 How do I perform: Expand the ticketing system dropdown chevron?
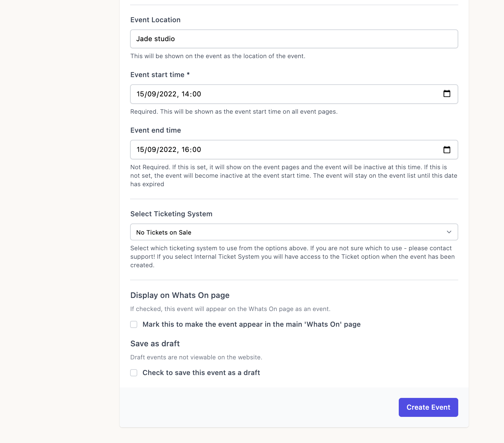coord(449,232)
